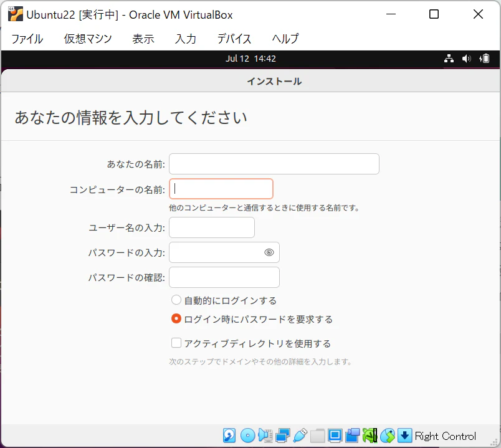Open the ヘルプ menu

285,39
